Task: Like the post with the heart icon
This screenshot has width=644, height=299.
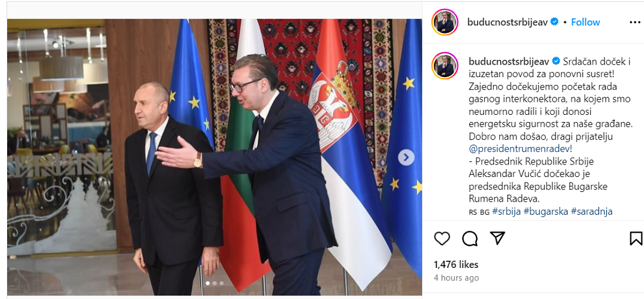Action: coord(442,238)
